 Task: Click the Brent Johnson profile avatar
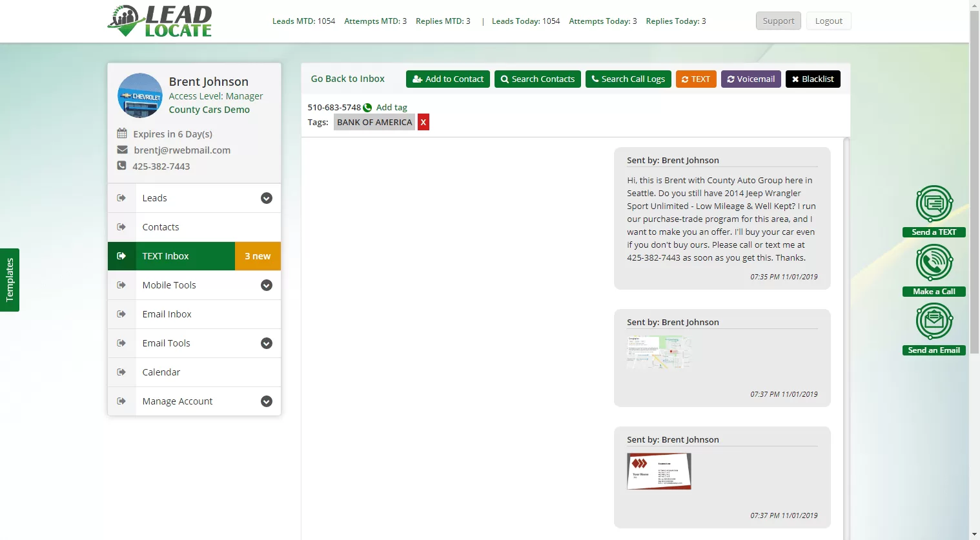coord(140,95)
